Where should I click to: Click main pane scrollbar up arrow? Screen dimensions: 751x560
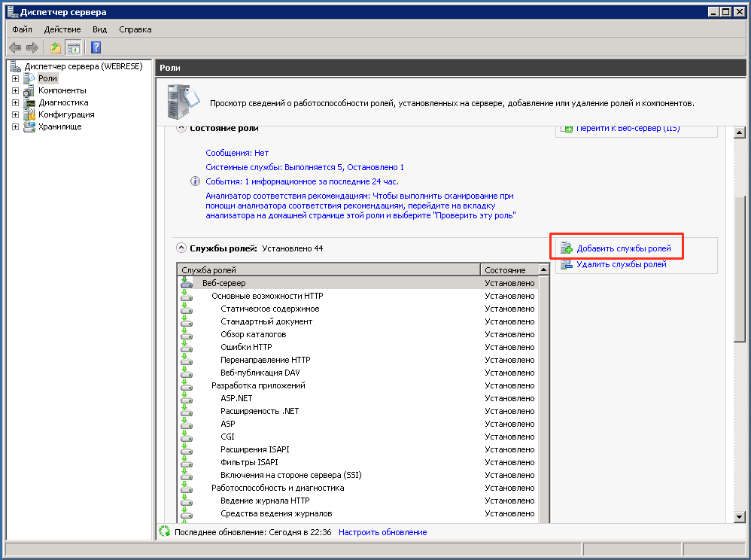740,132
